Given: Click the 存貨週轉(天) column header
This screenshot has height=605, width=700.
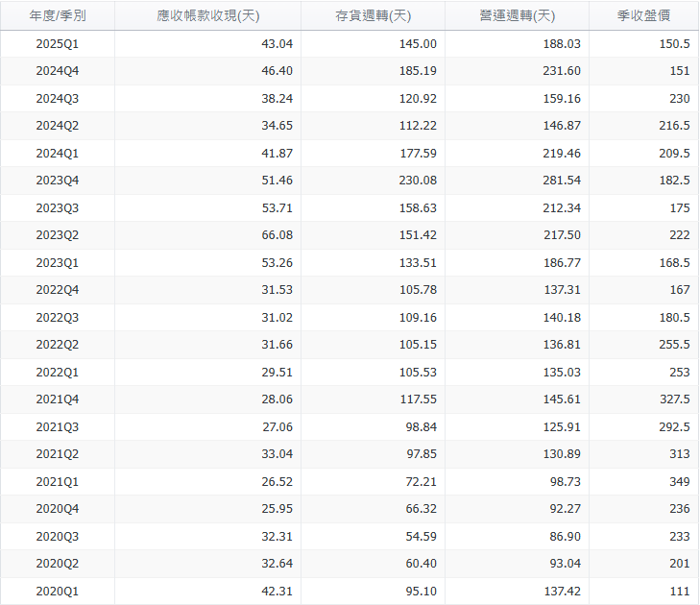Looking at the screenshot, I should 373,16.
